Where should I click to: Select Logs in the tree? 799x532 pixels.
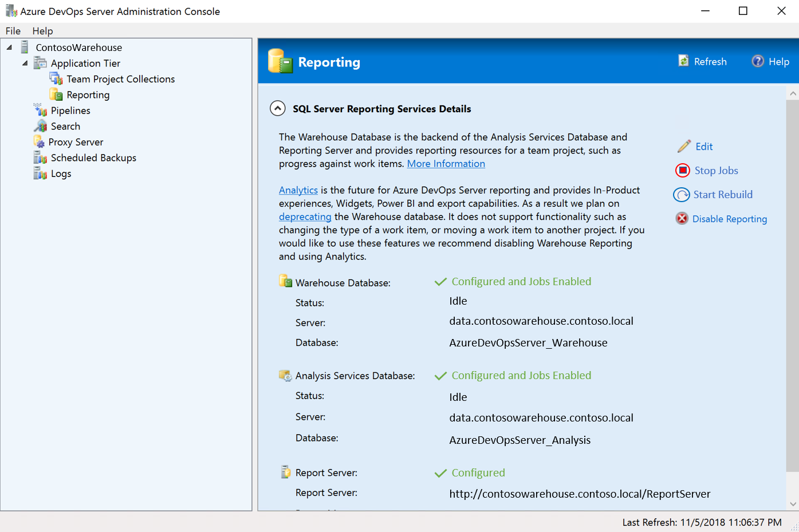click(x=61, y=174)
